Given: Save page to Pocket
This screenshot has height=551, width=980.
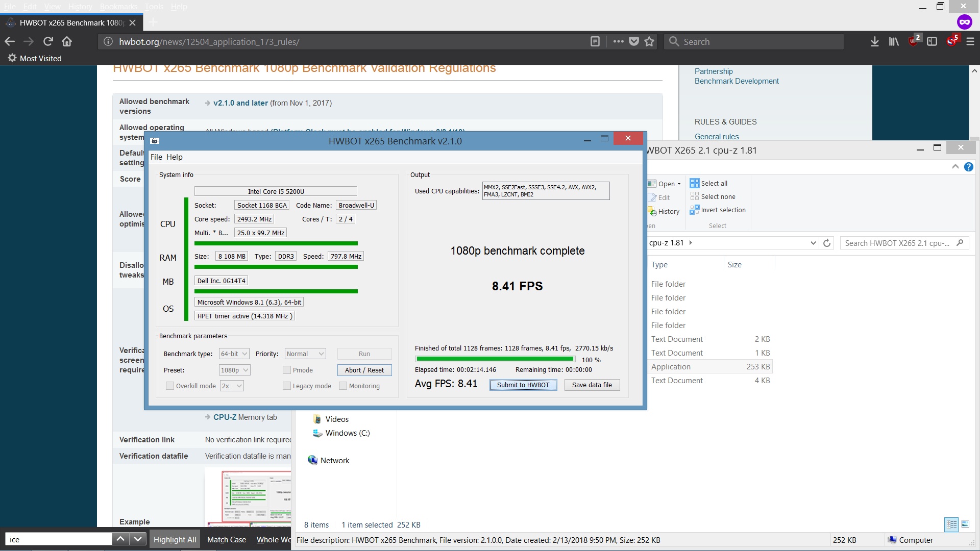Looking at the screenshot, I should [x=634, y=41].
